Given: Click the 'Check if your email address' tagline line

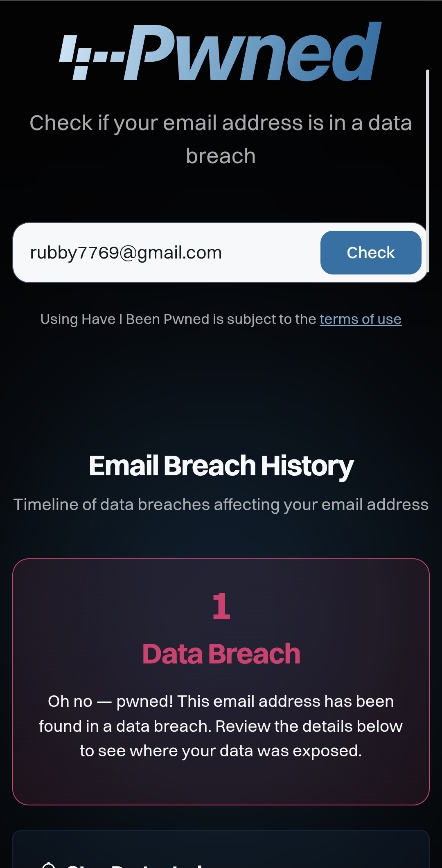Looking at the screenshot, I should [221, 123].
